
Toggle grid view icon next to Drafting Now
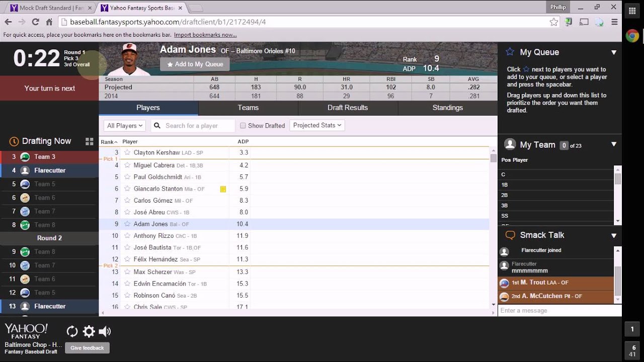pos(90,142)
